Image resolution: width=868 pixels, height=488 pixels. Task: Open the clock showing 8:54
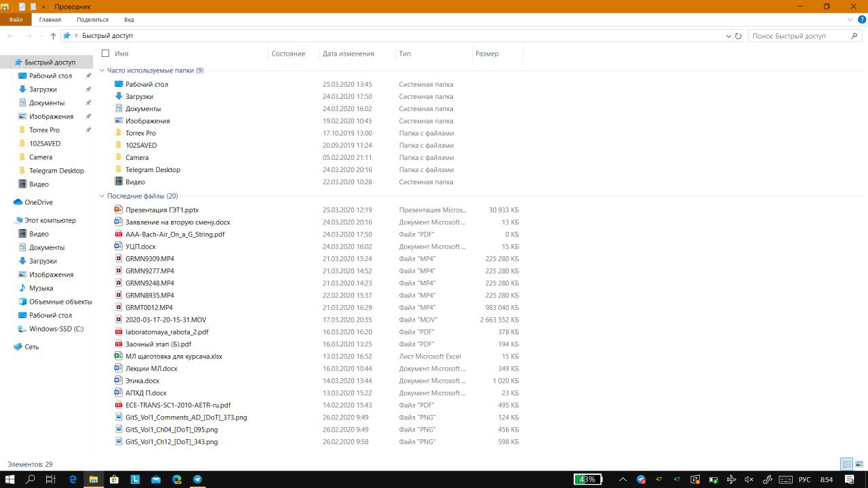click(827, 479)
